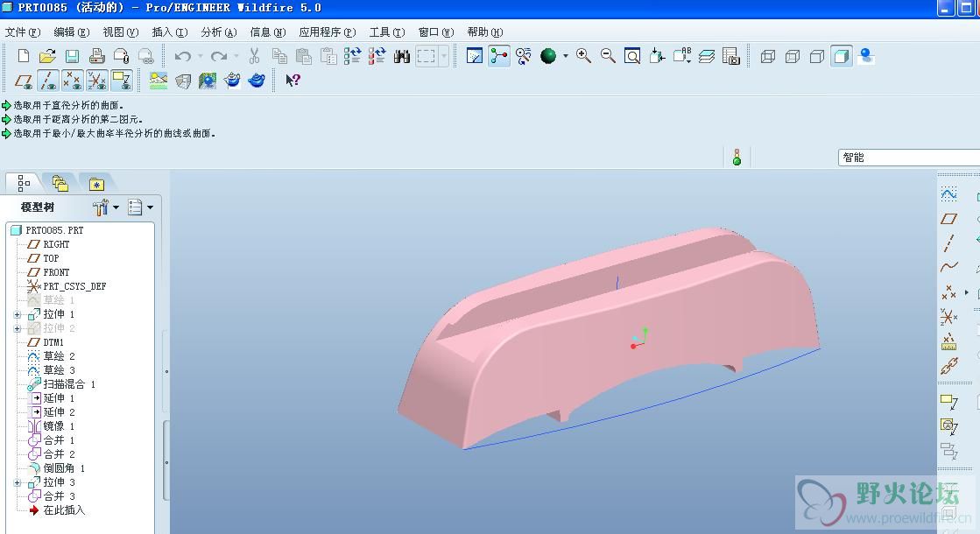Toggle datum planes display

click(x=24, y=81)
